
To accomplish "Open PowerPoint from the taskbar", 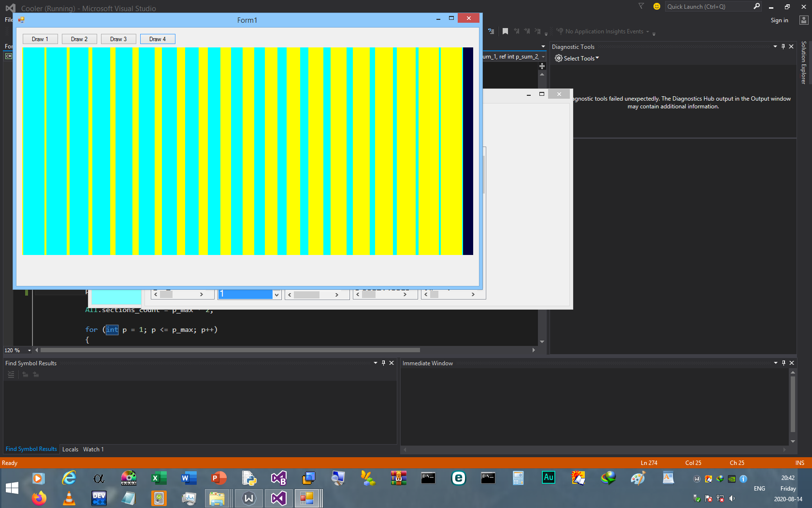I will 218,478.
